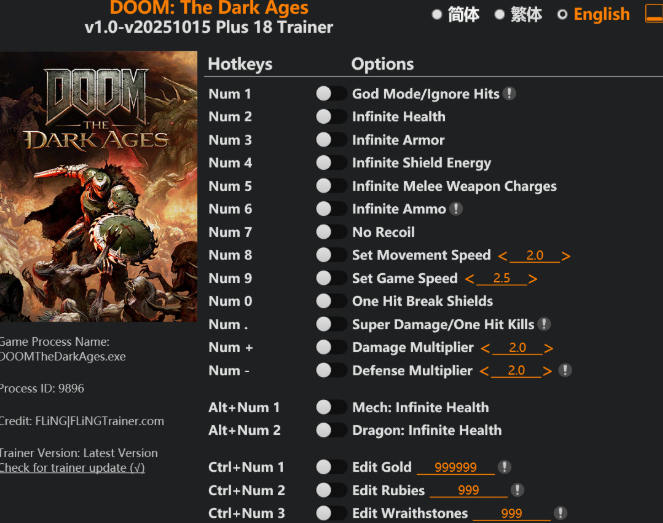The width and height of the screenshot is (663, 523).
Task: Click the DOOM Dark Ages cover image
Action: point(99,186)
